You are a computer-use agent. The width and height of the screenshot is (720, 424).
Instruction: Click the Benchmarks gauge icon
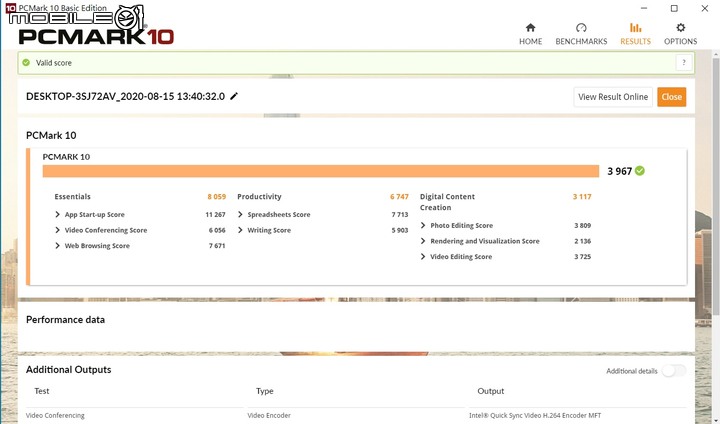[581, 28]
